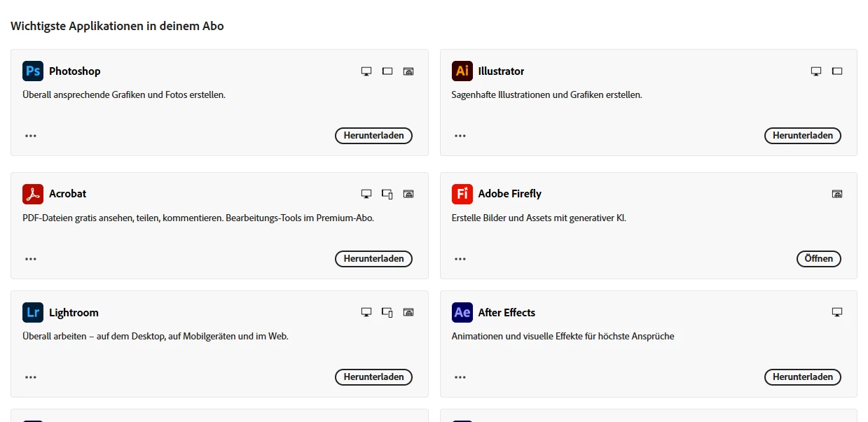Screen dimensions: 868x422
Task: Click the Photoshop title text
Action: [75, 71]
